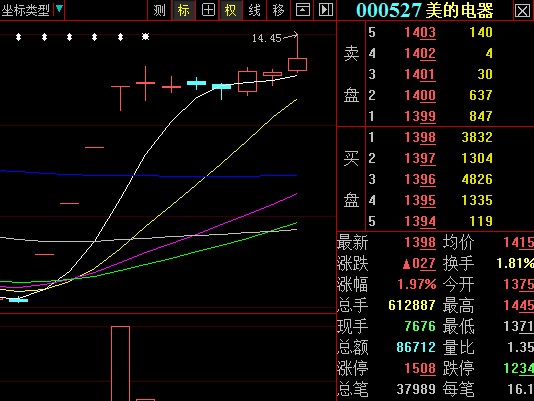The width and height of the screenshot is (534, 401).
Task: Click the skip-to-end arrow icon
Action: (326, 10)
